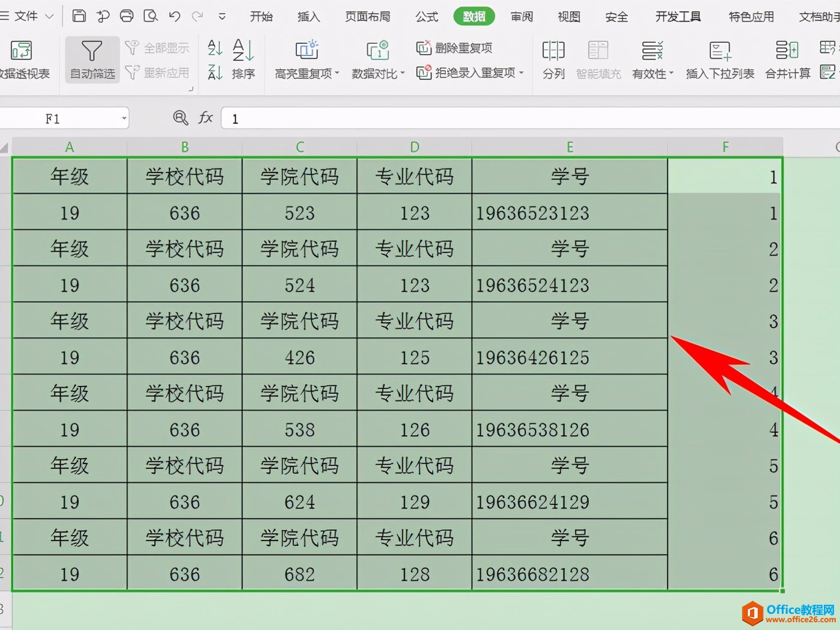Select column C header

point(299,147)
